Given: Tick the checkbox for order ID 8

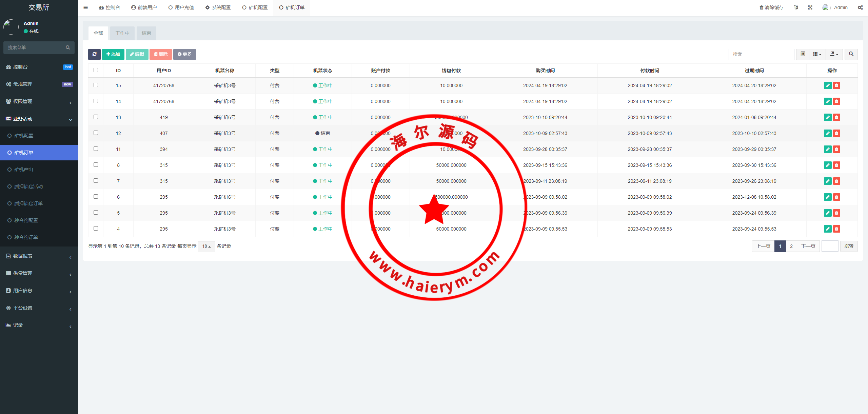Looking at the screenshot, I should [x=96, y=165].
